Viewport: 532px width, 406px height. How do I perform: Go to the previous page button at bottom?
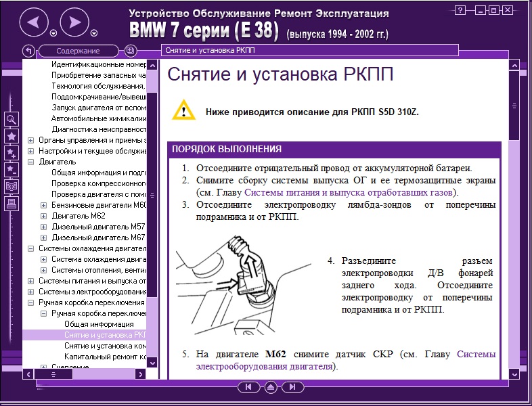pos(248,386)
